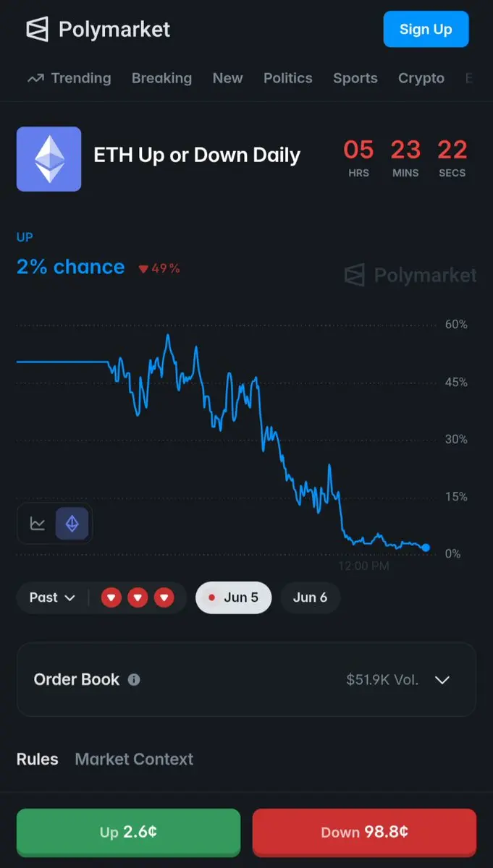Open the Past markets dropdown
Viewport: 493px width, 868px height.
pos(52,597)
